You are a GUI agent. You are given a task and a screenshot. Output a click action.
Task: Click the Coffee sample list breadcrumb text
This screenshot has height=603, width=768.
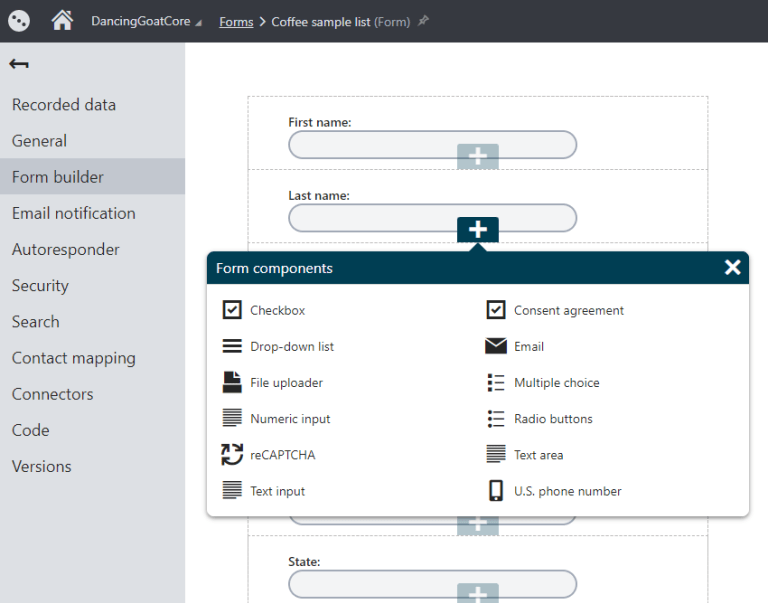(321, 22)
